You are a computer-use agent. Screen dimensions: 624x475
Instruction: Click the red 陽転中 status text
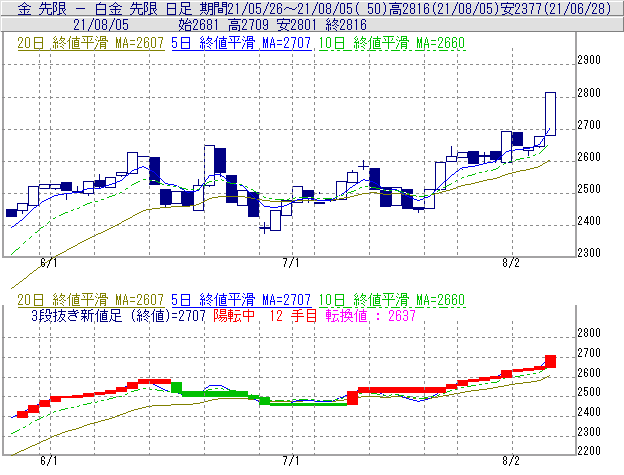pyautogui.click(x=234, y=316)
